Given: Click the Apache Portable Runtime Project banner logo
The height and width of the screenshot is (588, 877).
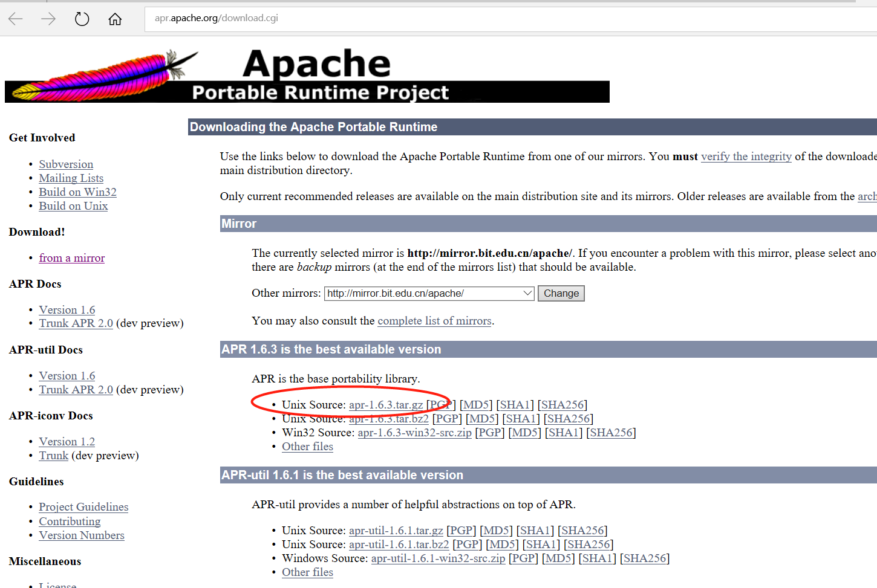Looking at the screenshot, I should pyautogui.click(x=307, y=76).
